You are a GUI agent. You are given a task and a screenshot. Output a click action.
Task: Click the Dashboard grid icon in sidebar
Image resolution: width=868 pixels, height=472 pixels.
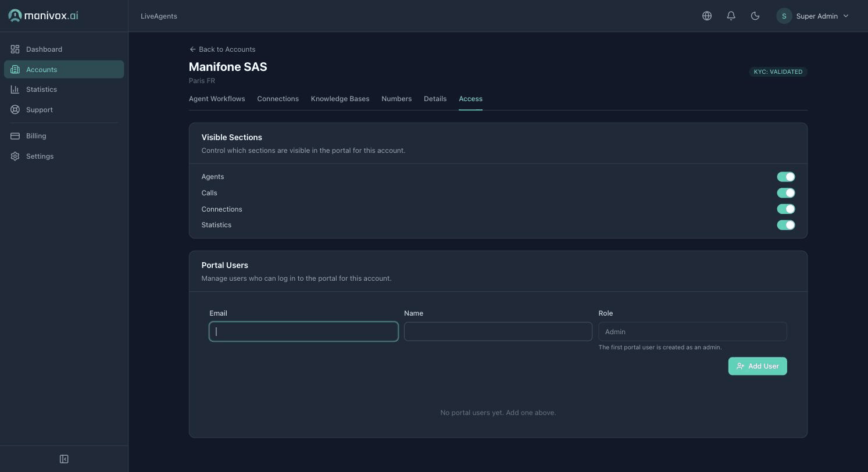pyautogui.click(x=15, y=49)
